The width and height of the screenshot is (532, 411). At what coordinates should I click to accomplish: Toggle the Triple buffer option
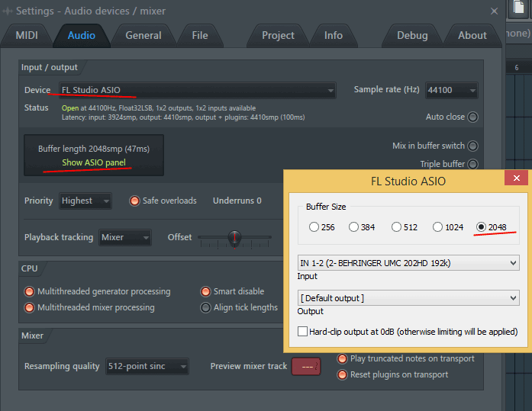pyautogui.click(x=472, y=164)
